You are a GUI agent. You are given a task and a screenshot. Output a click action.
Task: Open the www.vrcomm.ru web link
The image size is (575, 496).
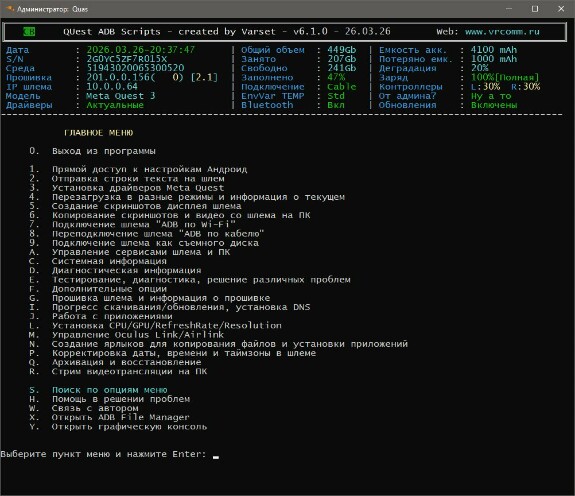502,32
